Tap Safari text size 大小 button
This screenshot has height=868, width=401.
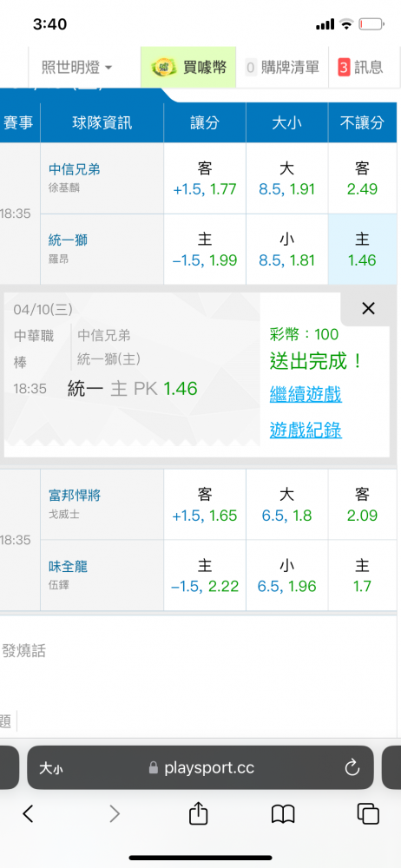(x=50, y=768)
